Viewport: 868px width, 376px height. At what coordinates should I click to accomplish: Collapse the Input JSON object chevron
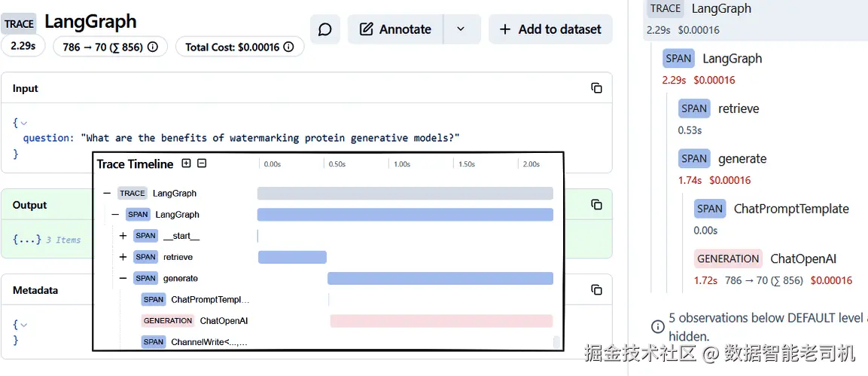click(23, 123)
